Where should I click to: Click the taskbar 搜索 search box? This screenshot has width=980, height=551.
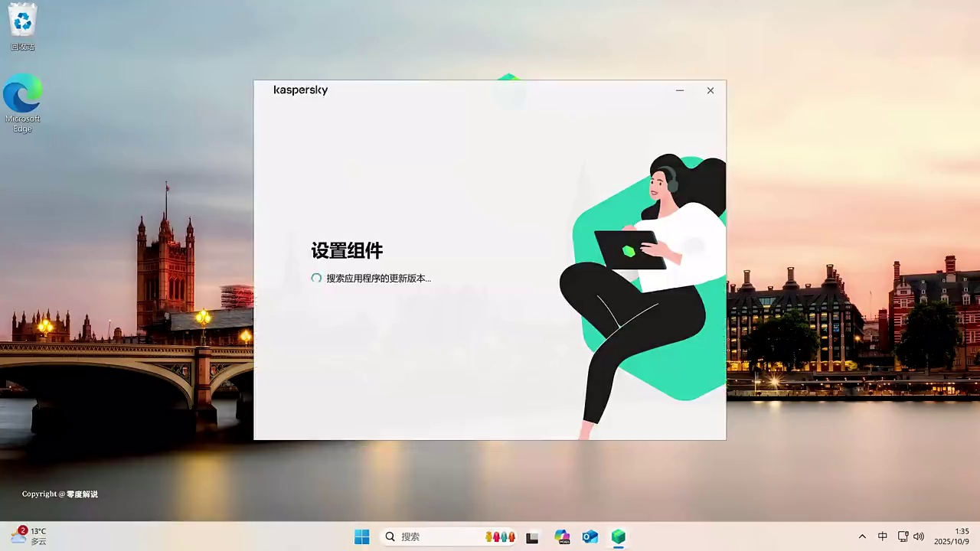[x=449, y=537]
